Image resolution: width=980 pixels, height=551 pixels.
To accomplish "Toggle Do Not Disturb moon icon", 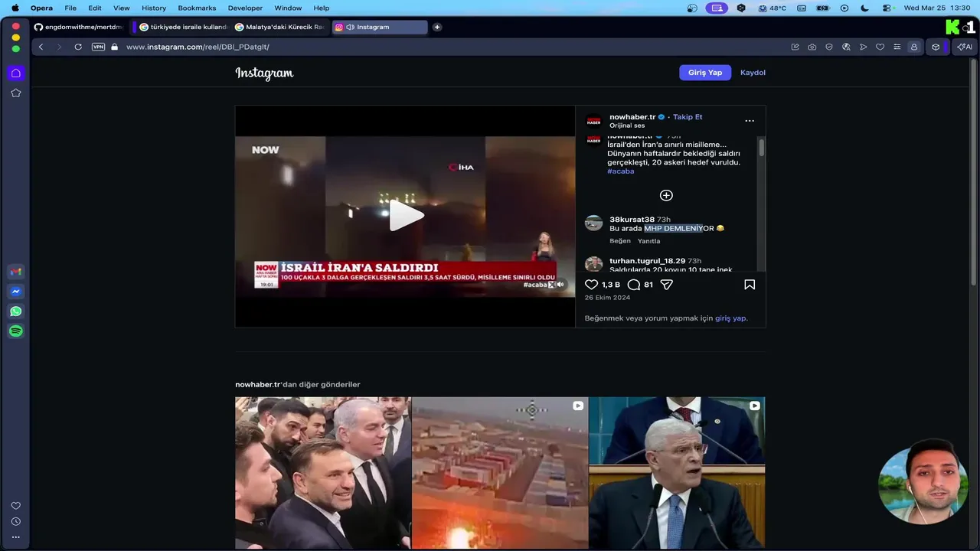I will click(864, 8).
